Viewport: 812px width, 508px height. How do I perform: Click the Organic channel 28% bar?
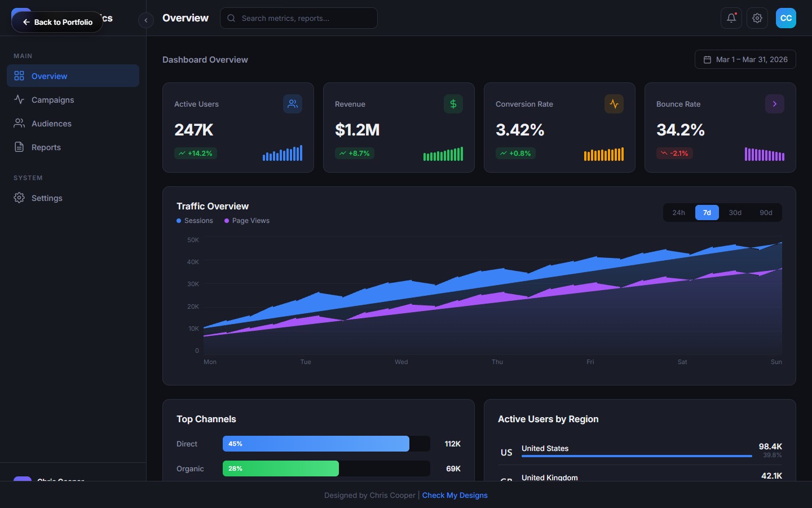coord(281,468)
